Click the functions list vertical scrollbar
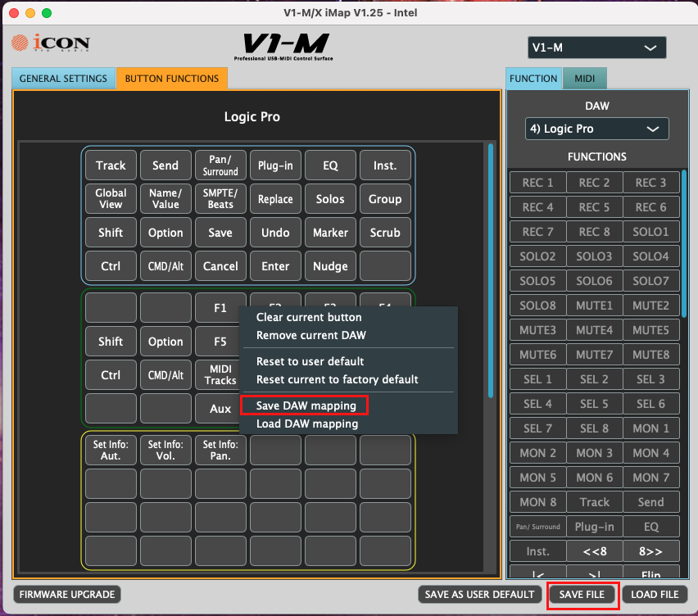Screen dimensions: 698x616 [684, 244]
